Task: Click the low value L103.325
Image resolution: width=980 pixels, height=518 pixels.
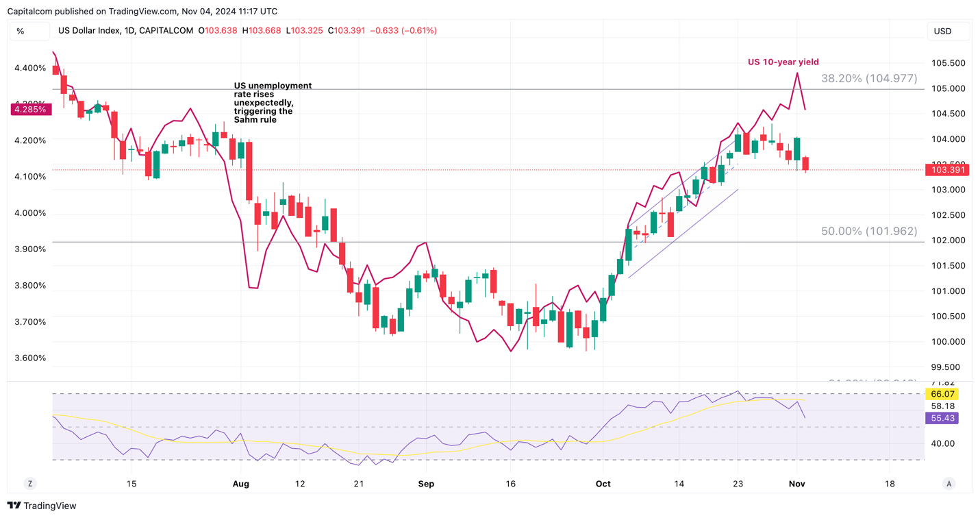Action: 304,31
